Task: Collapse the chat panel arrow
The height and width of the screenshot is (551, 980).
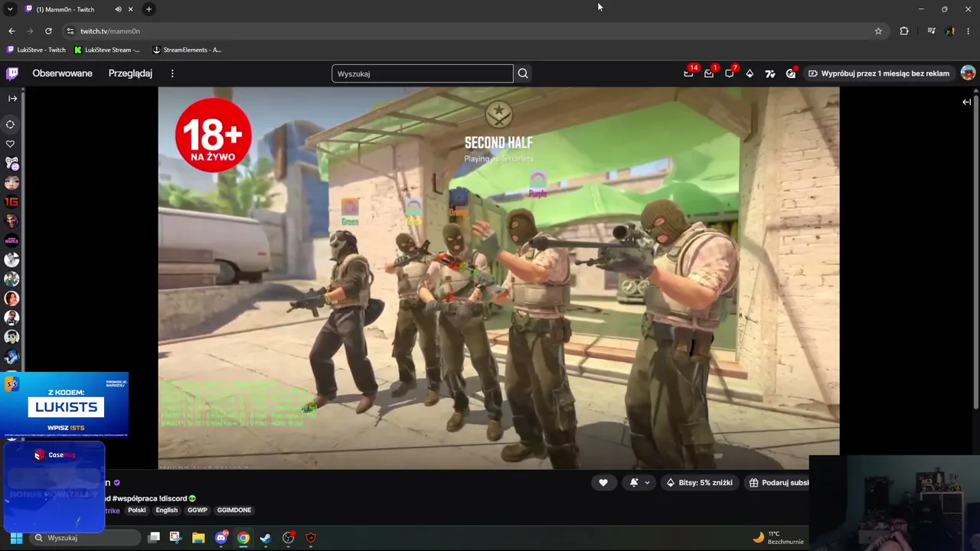Action: point(967,102)
